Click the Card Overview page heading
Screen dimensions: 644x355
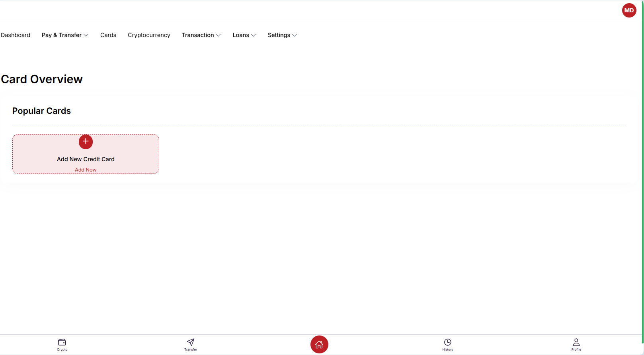point(42,79)
